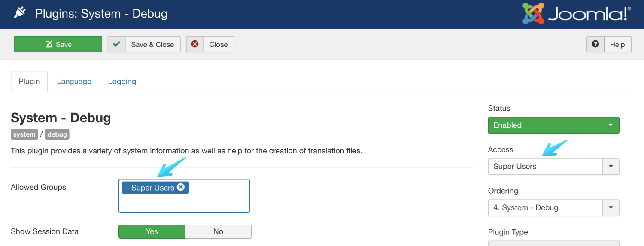Switch to the Language tab
The width and height of the screenshot is (644, 246).
[x=74, y=82]
